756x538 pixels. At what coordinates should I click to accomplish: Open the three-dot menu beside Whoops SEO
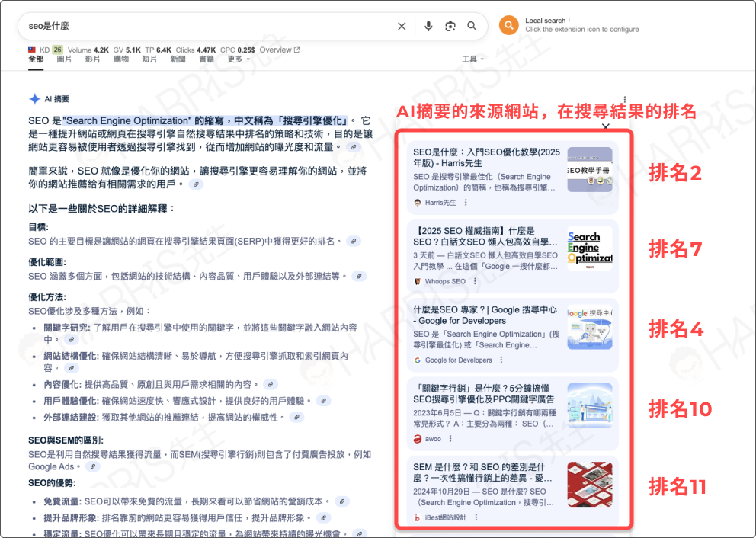coord(475,281)
